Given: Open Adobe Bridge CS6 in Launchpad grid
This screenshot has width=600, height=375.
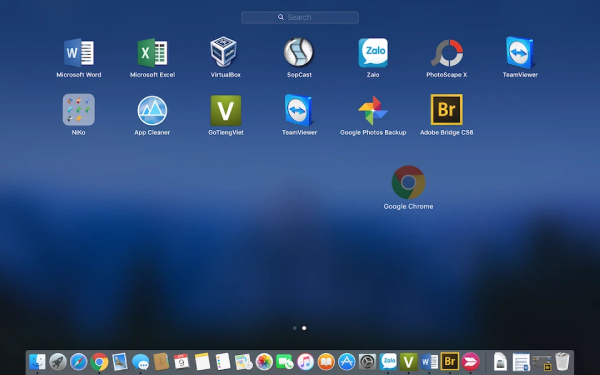Looking at the screenshot, I should point(447,110).
